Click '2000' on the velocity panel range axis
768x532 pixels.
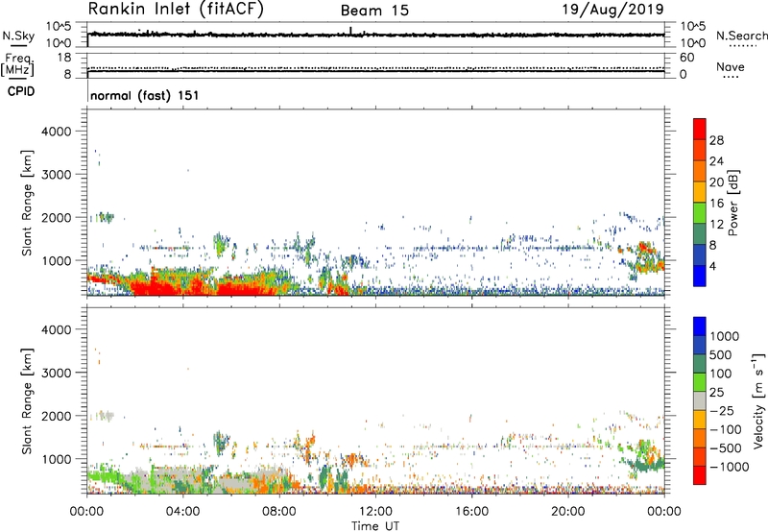point(57,416)
